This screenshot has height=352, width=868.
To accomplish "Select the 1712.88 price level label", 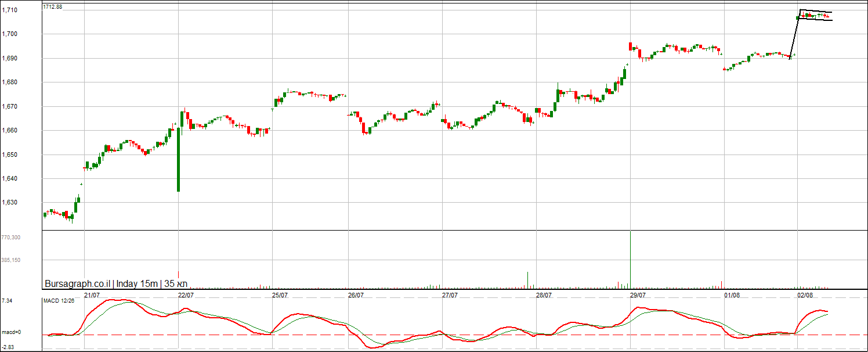I will [x=53, y=7].
